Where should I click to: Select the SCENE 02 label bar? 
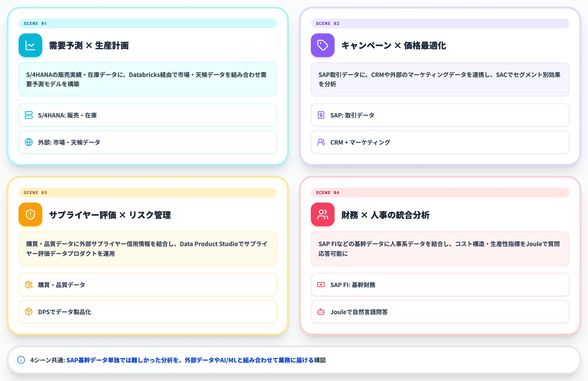(440, 23)
